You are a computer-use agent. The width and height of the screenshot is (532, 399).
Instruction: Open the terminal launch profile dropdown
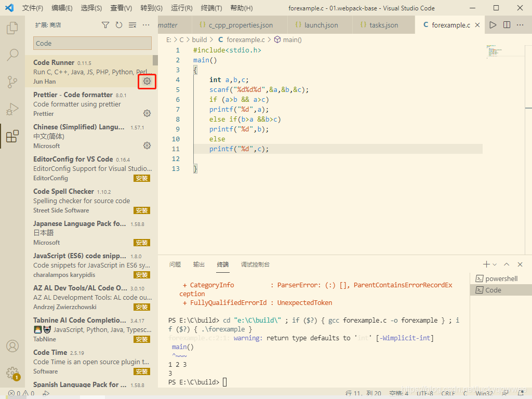[x=494, y=264]
